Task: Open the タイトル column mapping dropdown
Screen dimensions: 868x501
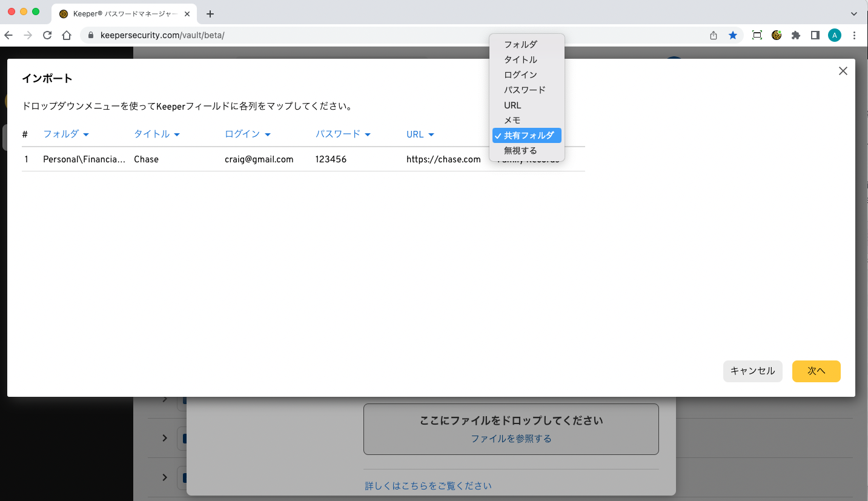Action: tap(157, 134)
